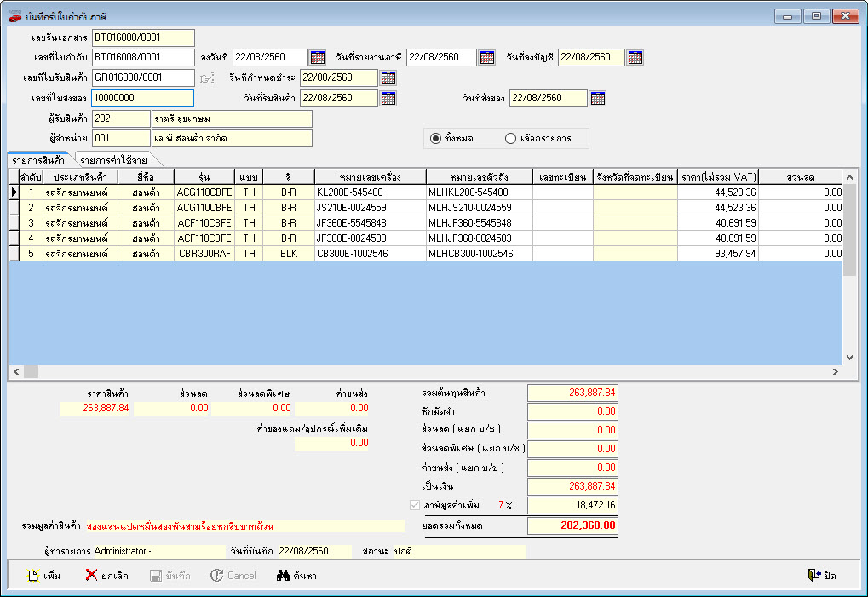Click the ประเภทสินค้า column header

point(80,177)
